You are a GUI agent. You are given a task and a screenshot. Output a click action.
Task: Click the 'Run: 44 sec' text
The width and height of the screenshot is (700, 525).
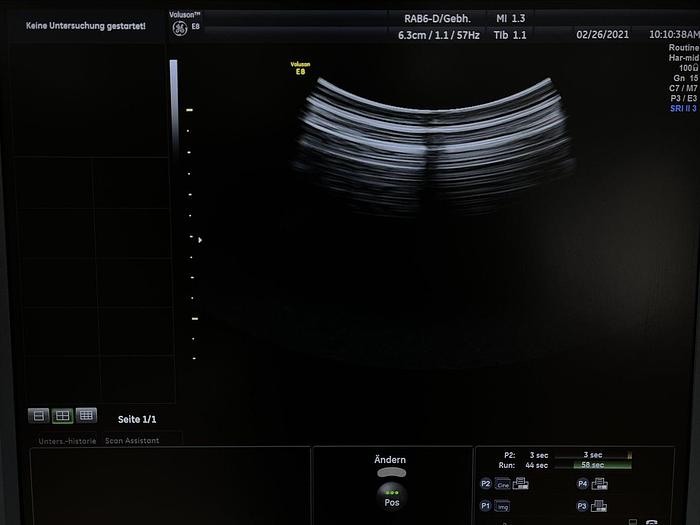tap(523, 465)
